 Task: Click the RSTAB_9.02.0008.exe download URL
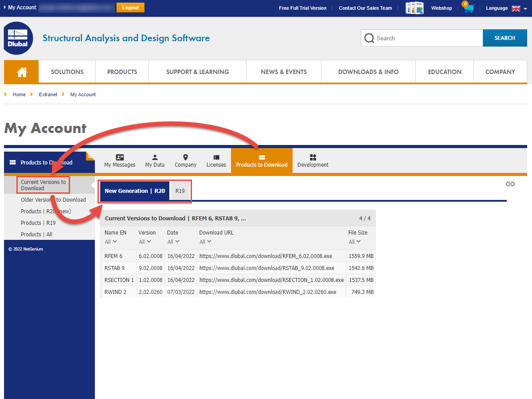[266, 268]
